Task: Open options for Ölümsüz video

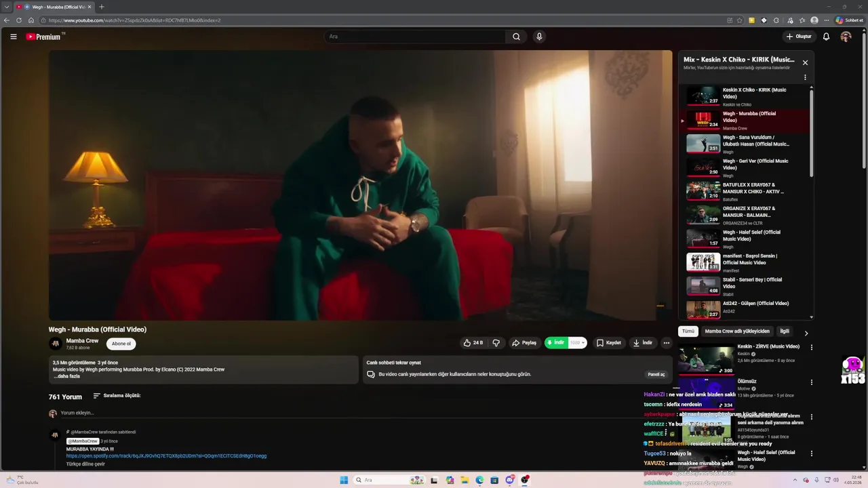Action: click(x=811, y=382)
